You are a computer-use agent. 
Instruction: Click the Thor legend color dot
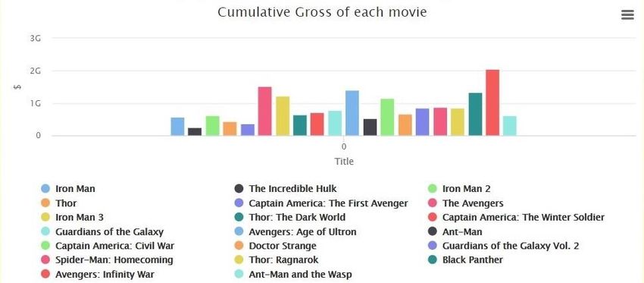click(x=45, y=203)
